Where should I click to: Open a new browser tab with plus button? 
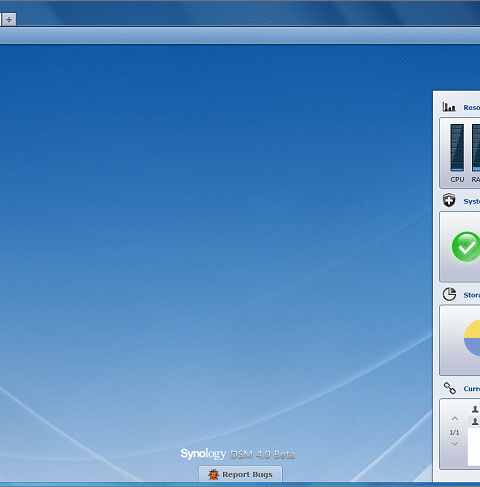[x=9, y=20]
